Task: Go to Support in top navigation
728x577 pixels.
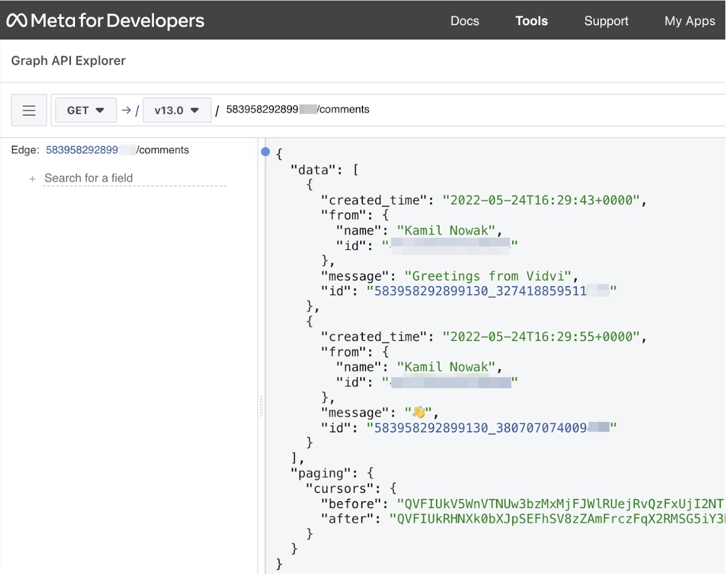Action: point(606,21)
